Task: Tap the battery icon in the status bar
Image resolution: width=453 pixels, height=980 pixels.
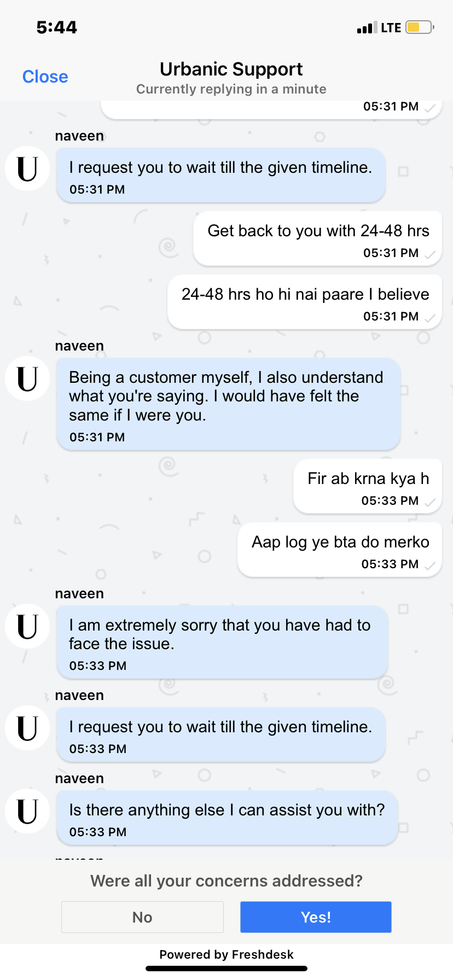Action: click(419, 27)
